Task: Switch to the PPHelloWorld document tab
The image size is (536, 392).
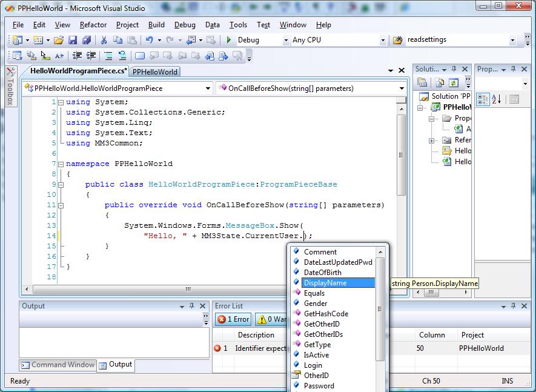Action: tap(155, 72)
